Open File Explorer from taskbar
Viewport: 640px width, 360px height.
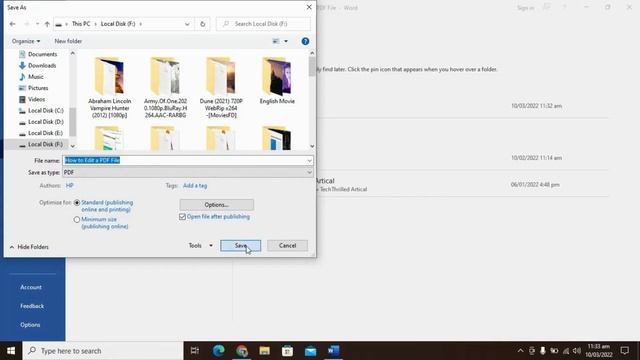click(x=264, y=351)
